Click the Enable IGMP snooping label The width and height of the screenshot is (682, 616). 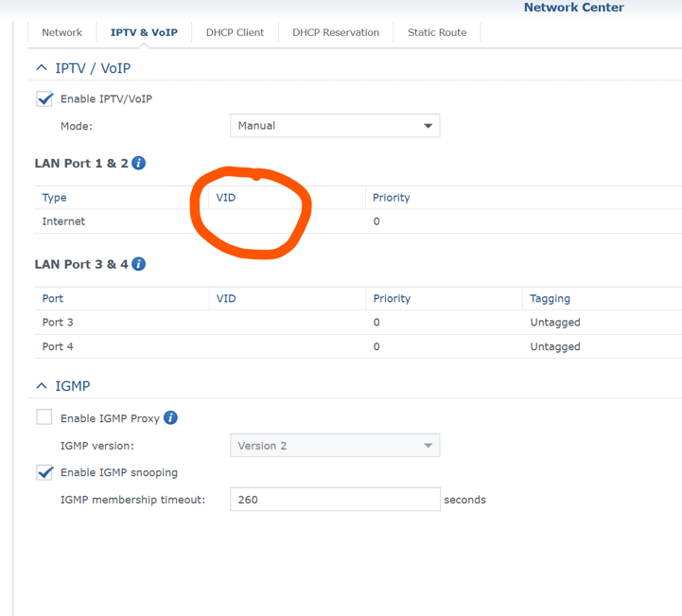pyautogui.click(x=119, y=472)
